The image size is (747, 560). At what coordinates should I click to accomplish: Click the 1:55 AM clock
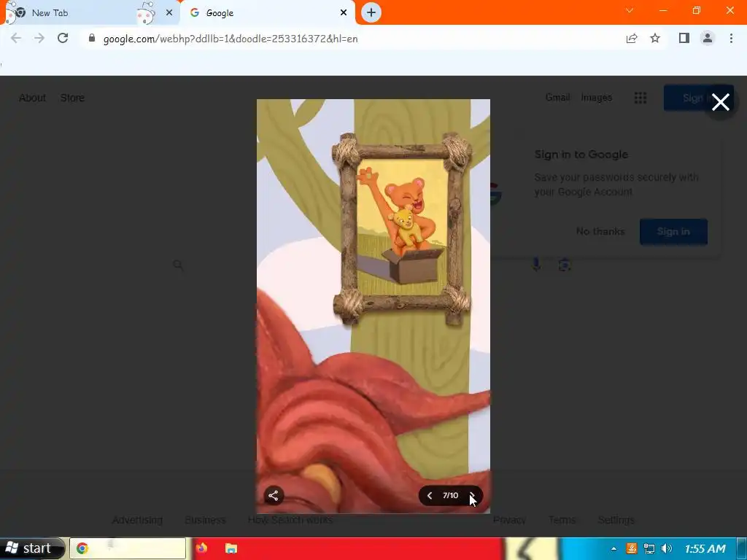705,548
